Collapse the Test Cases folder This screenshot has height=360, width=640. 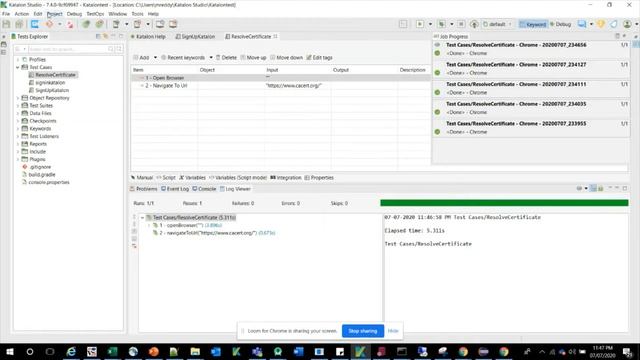coord(18,67)
